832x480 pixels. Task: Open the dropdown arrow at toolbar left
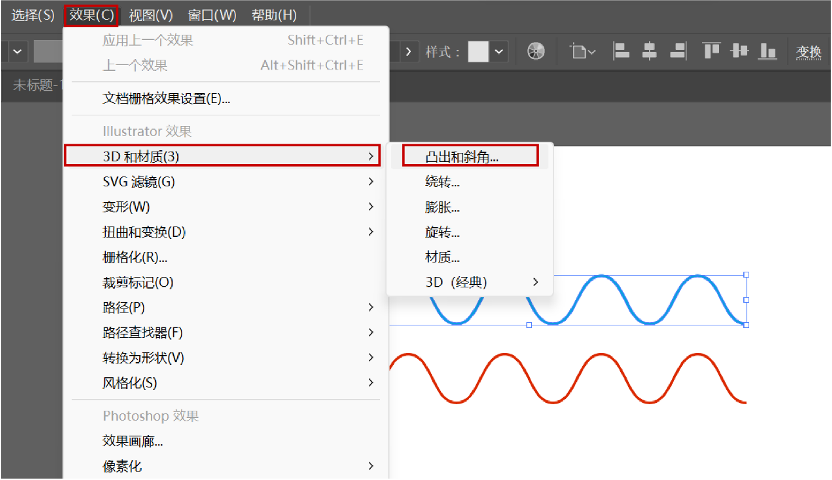17,51
